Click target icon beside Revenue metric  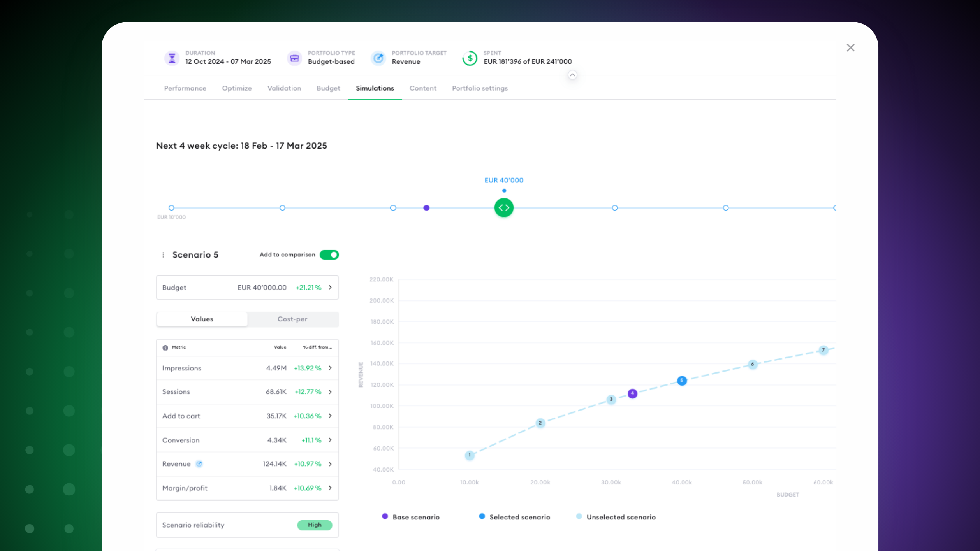tap(199, 464)
